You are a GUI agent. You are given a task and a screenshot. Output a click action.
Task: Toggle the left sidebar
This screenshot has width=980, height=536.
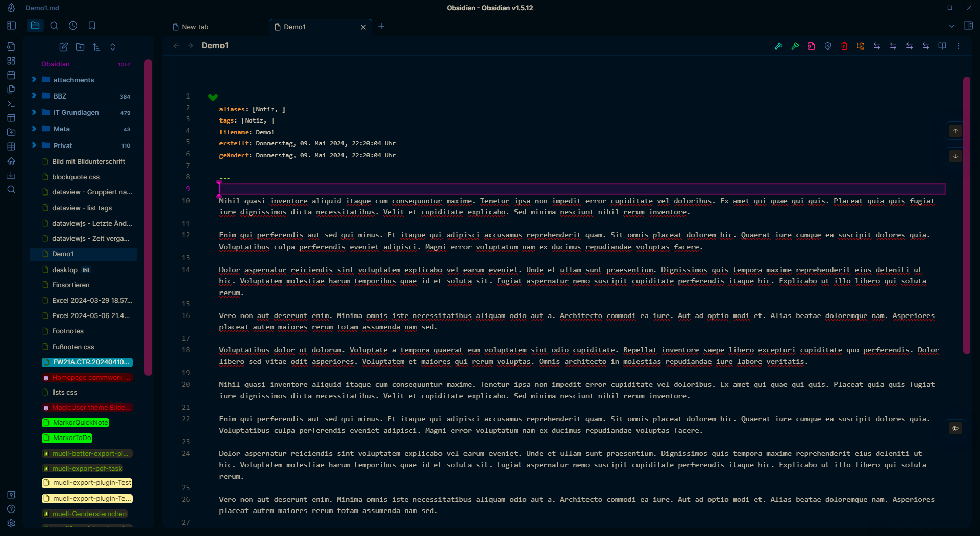pyautogui.click(x=11, y=26)
